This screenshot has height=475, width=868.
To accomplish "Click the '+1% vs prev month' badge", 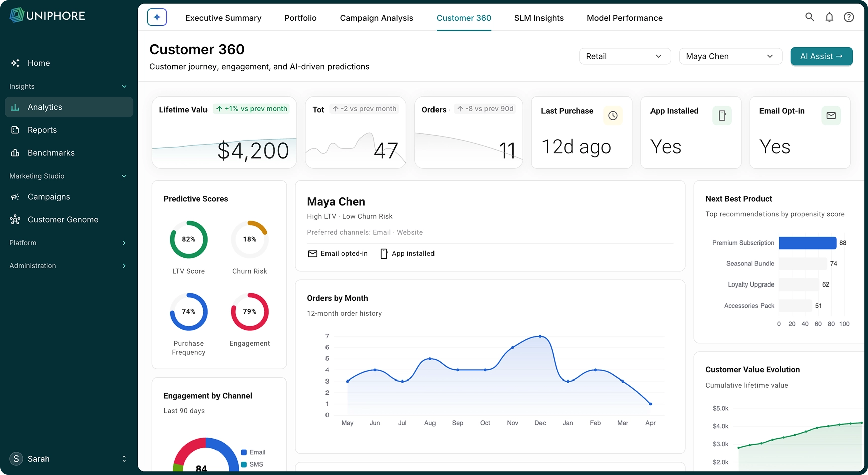I will tap(251, 109).
